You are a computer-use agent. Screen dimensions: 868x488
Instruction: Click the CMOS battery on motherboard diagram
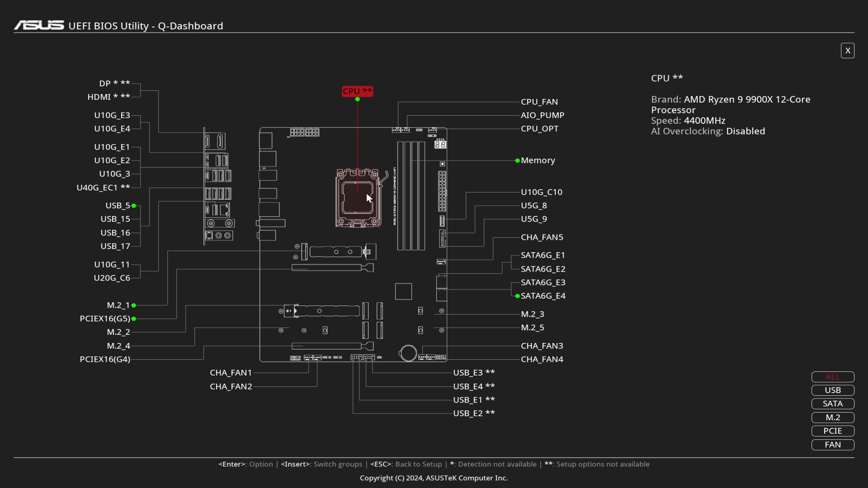tap(408, 353)
